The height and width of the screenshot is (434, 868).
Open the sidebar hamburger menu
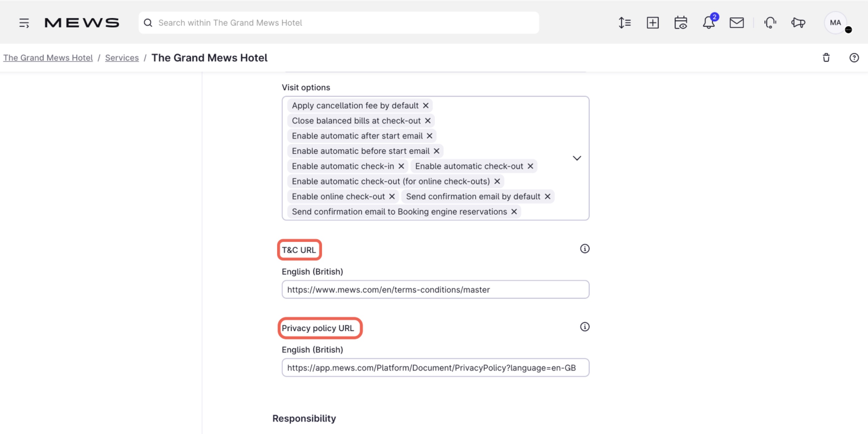[x=24, y=22]
